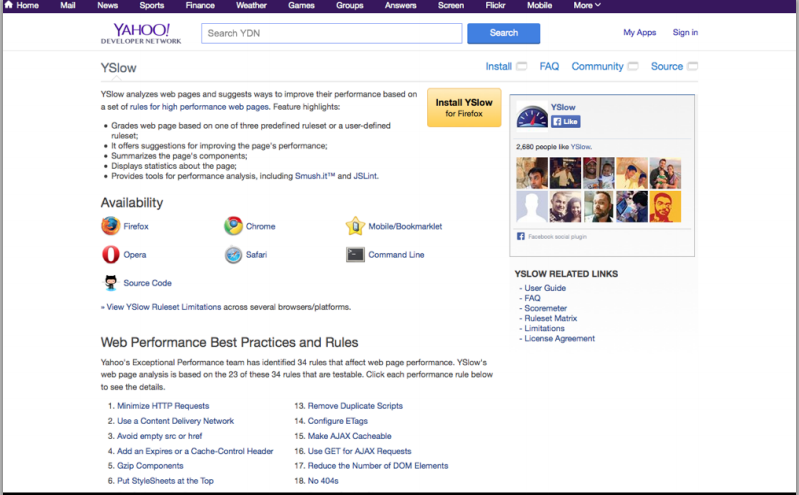Viewport: 799px width, 495px height.
Task: Open Scoremeter in related links
Action: pyautogui.click(x=545, y=308)
